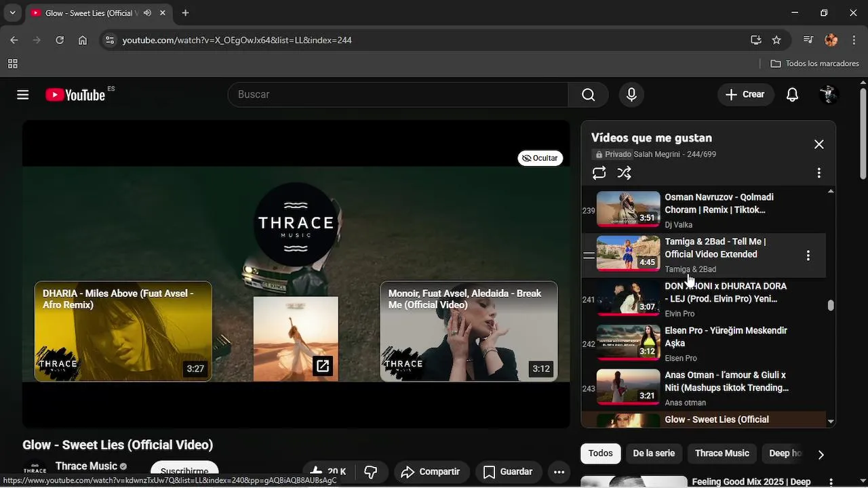
Task: Install app icon in address bar
Action: pos(755,40)
